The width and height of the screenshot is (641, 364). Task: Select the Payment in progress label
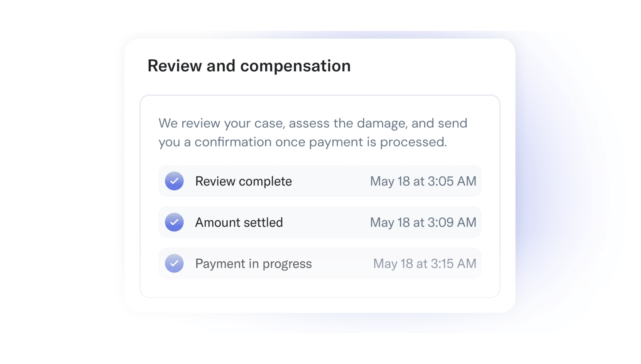coord(253,264)
